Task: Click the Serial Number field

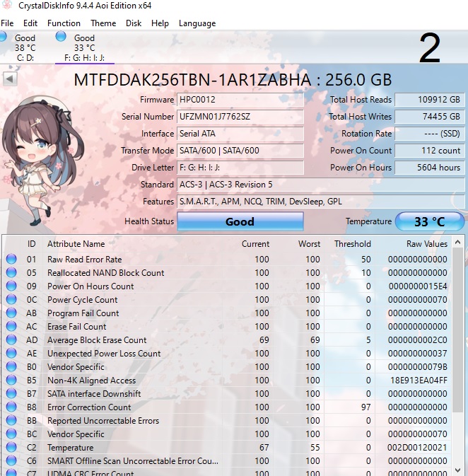Action: coord(240,117)
